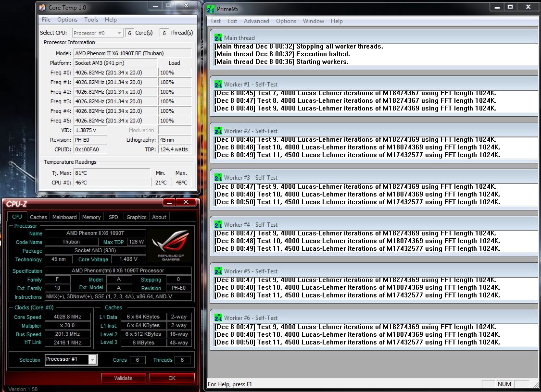Click the Min temperature value 21°C

[x=161, y=183]
